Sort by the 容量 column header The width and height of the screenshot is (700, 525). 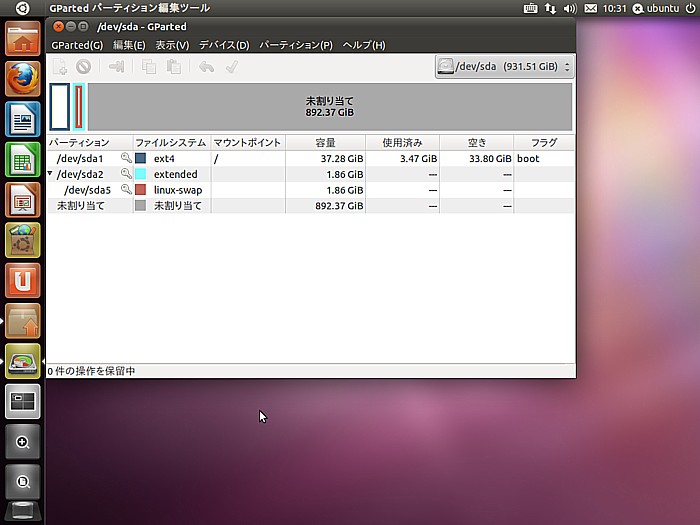(325, 143)
